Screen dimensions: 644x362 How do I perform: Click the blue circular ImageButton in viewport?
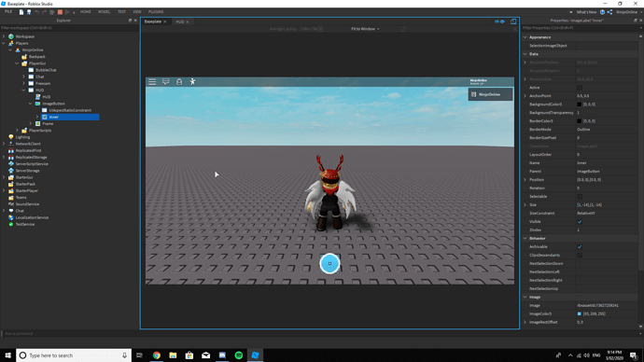(329, 263)
